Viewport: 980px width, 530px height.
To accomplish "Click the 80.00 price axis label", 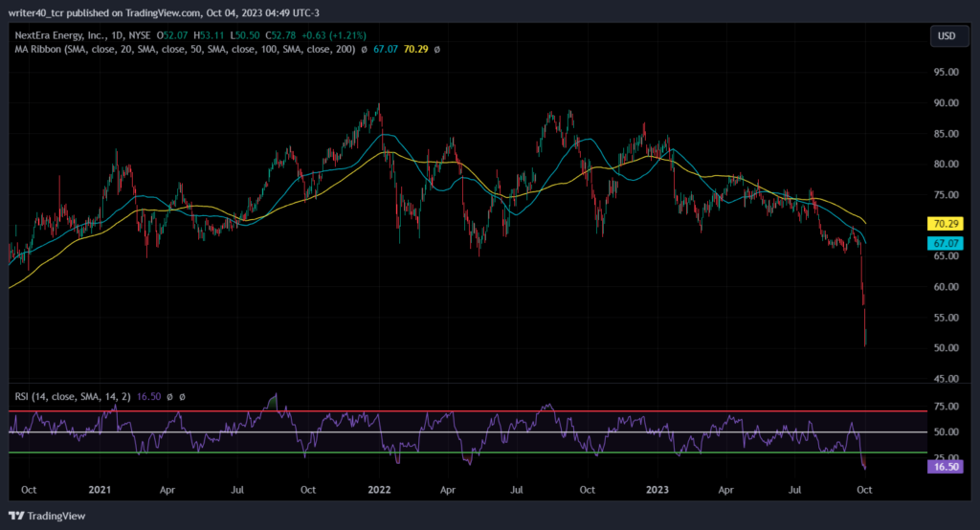I will click(947, 164).
